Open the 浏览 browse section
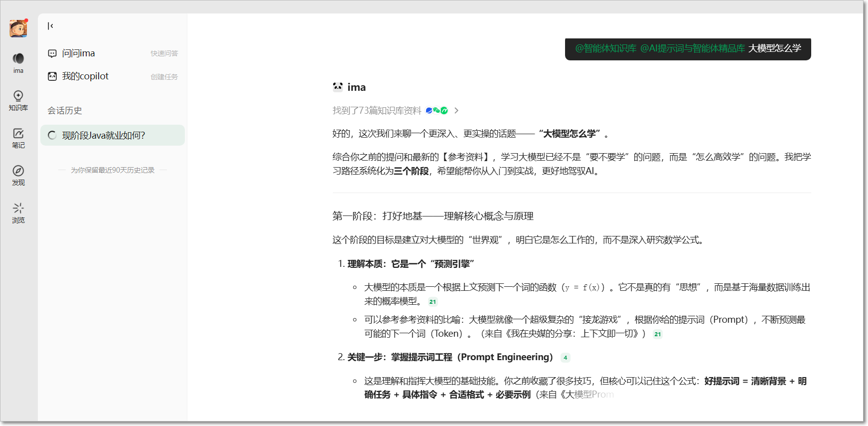 pyautogui.click(x=18, y=213)
